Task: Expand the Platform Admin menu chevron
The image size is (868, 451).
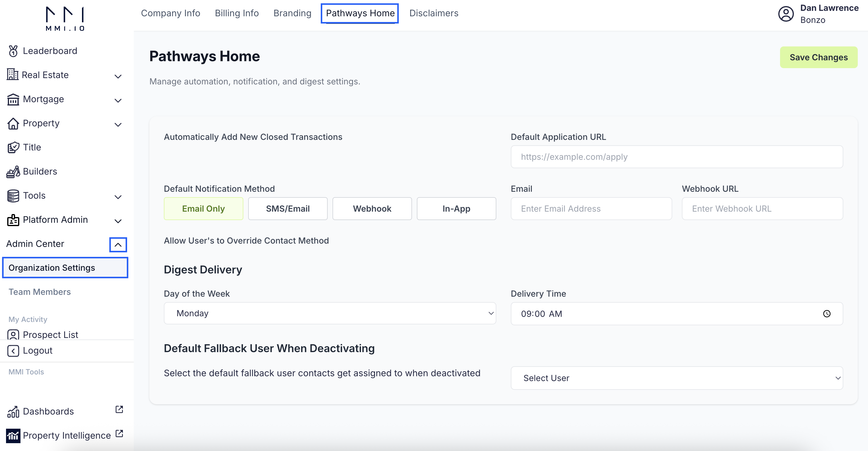Action: click(118, 221)
